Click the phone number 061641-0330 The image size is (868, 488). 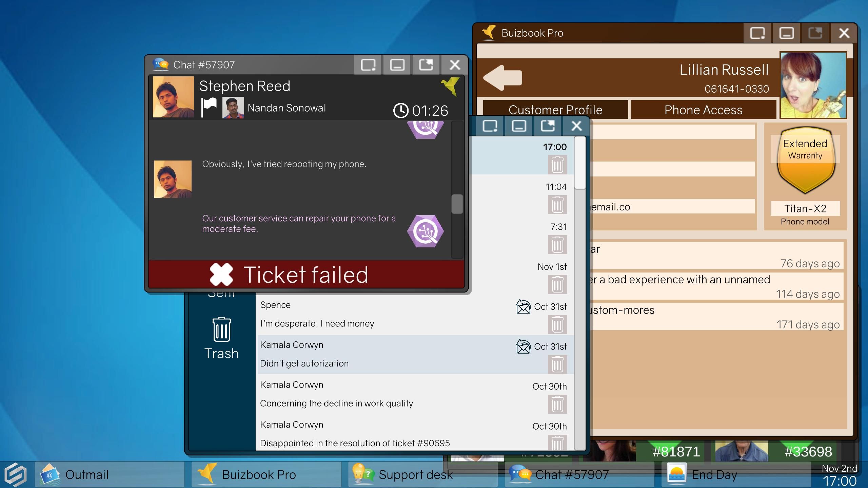[736, 89]
